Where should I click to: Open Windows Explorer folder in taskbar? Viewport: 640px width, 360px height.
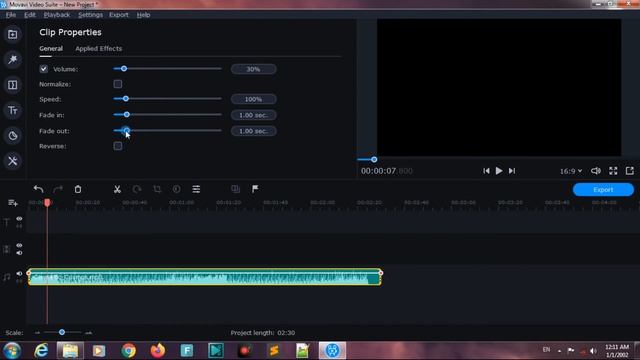click(70, 351)
